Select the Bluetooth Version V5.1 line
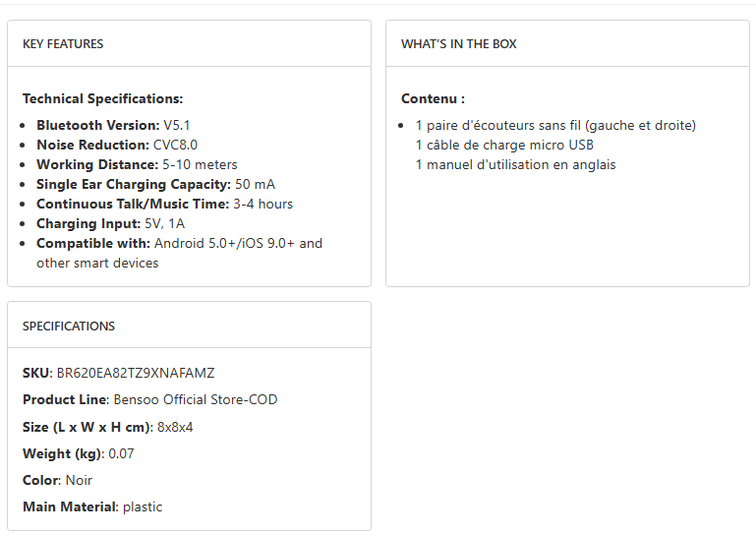The image size is (756, 535). 111,126
